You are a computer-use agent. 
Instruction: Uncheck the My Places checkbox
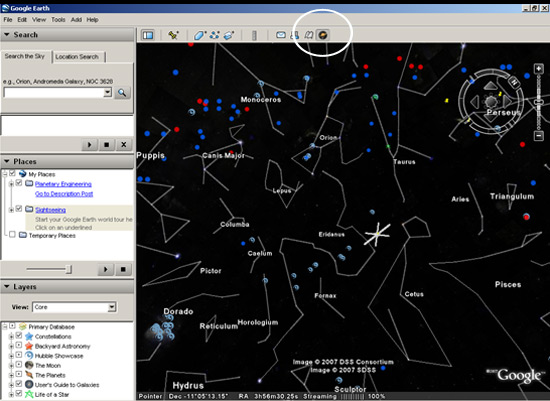pos(13,173)
